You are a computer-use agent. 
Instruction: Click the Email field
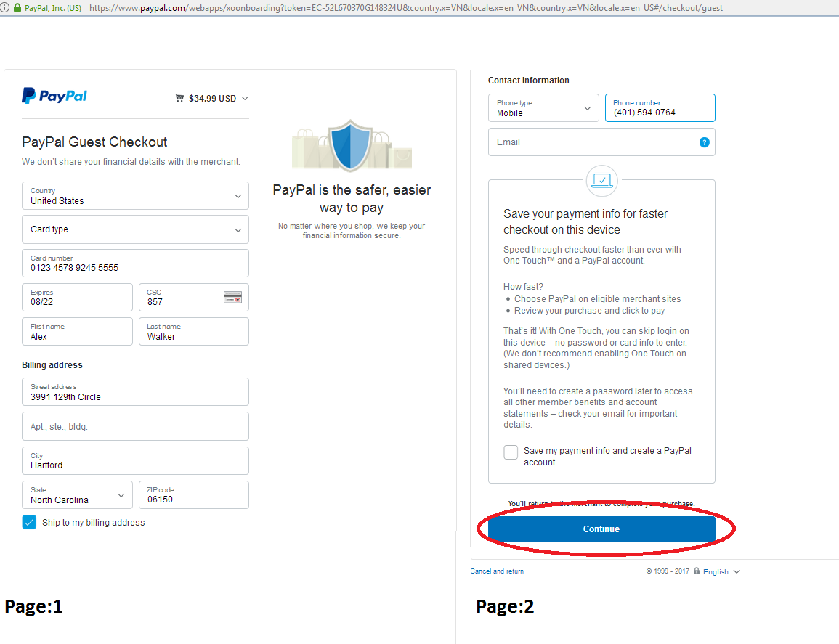pyautogui.click(x=602, y=142)
